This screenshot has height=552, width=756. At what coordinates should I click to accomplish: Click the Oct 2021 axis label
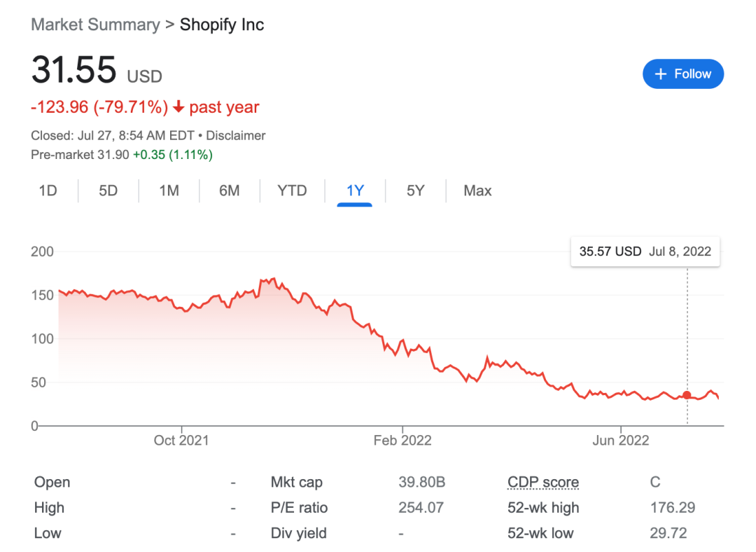[x=181, y=440]
